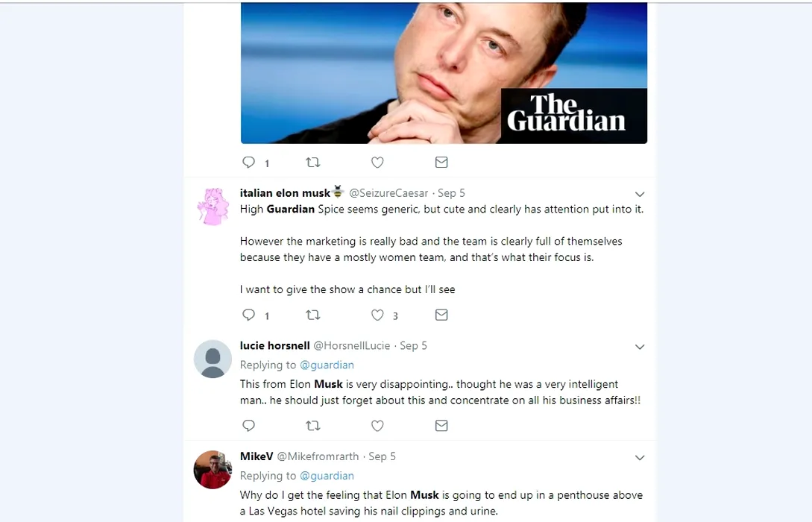Reply to lucie horsnell's tweet
The image size is (812, 522).
(x=249, y=426)
